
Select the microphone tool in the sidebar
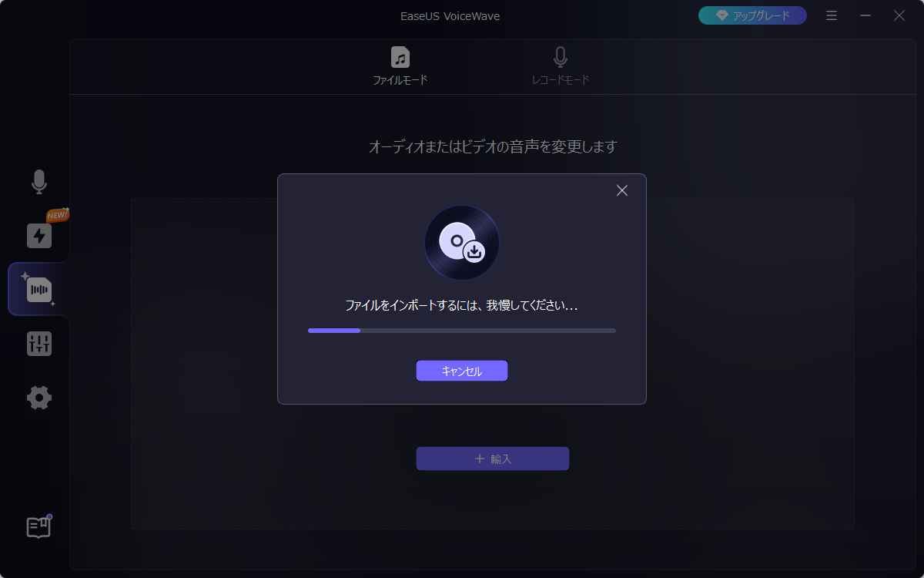(x=38, y=182)
